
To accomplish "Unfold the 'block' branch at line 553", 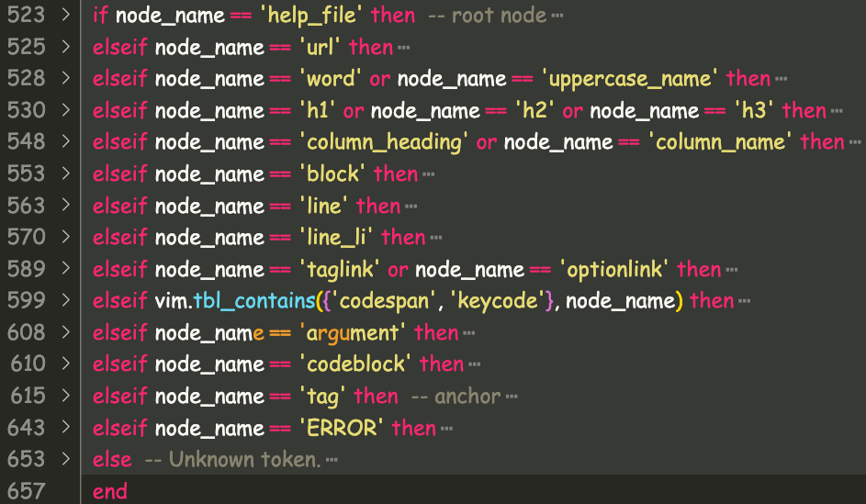I will click(x=66, y=174).
